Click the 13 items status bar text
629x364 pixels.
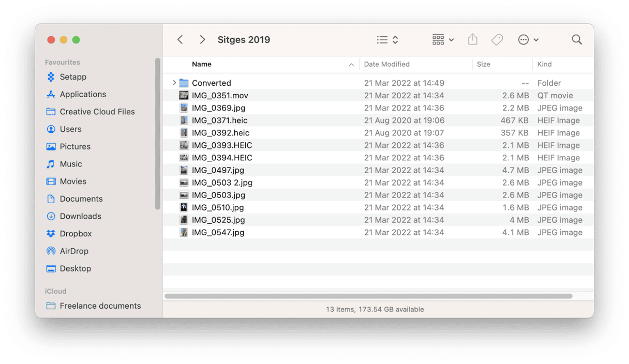(375, 309)
